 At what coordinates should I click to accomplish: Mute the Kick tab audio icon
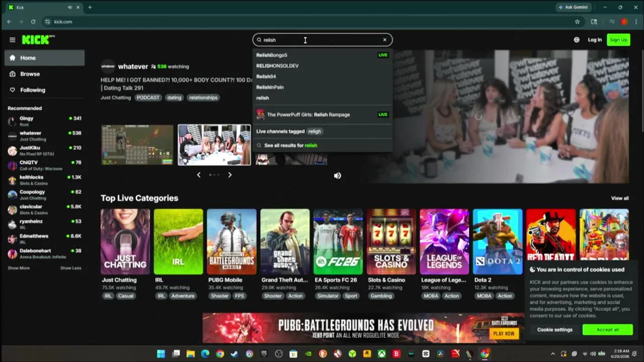69,7
